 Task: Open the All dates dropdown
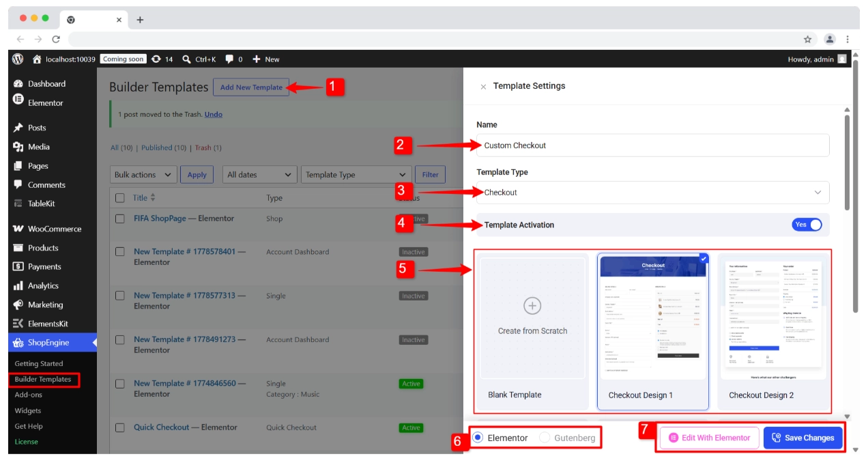click(260, 175)
